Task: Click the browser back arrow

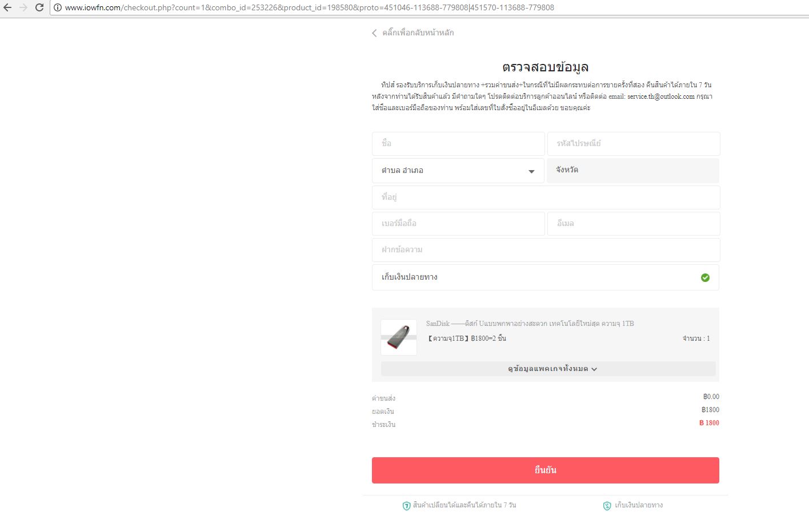Action: (x=7, y=7)
